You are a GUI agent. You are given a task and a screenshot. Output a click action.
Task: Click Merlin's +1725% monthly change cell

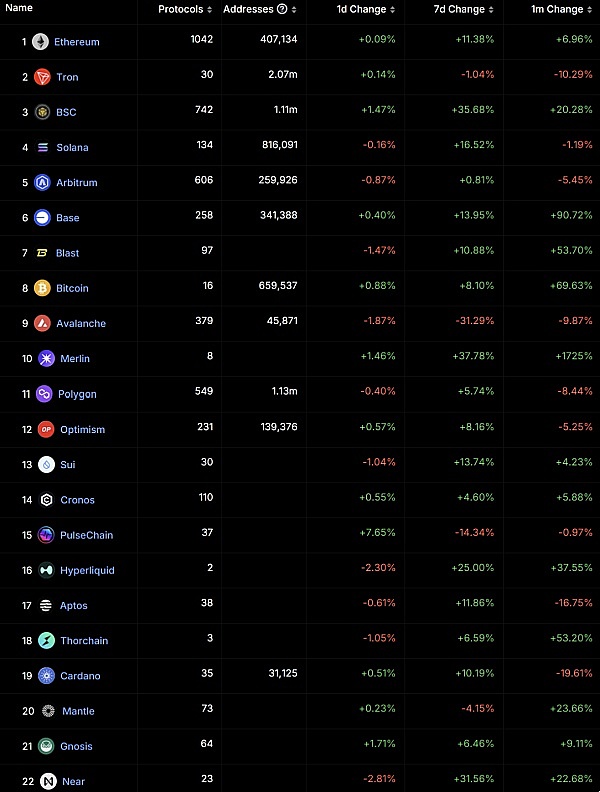[575, 358]
